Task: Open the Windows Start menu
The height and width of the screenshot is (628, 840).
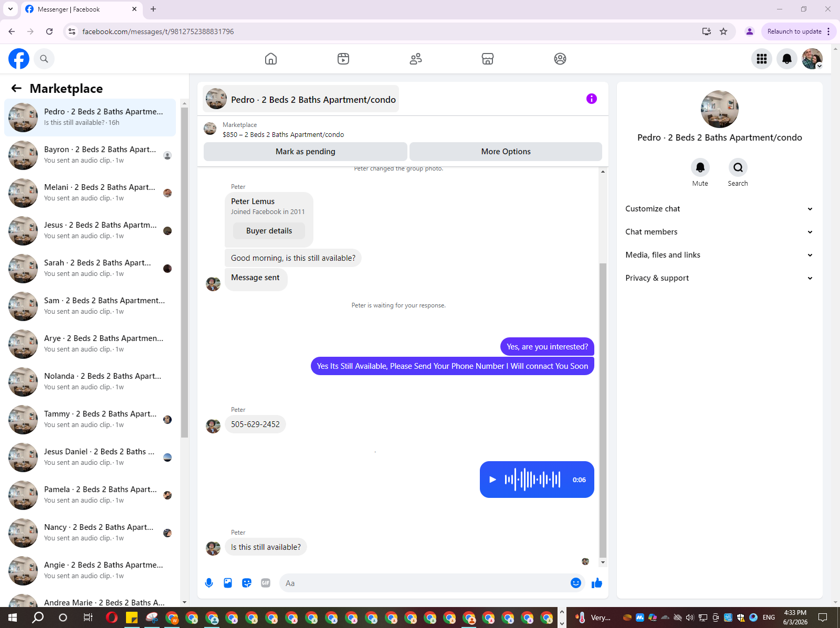Action: [13, 618]
